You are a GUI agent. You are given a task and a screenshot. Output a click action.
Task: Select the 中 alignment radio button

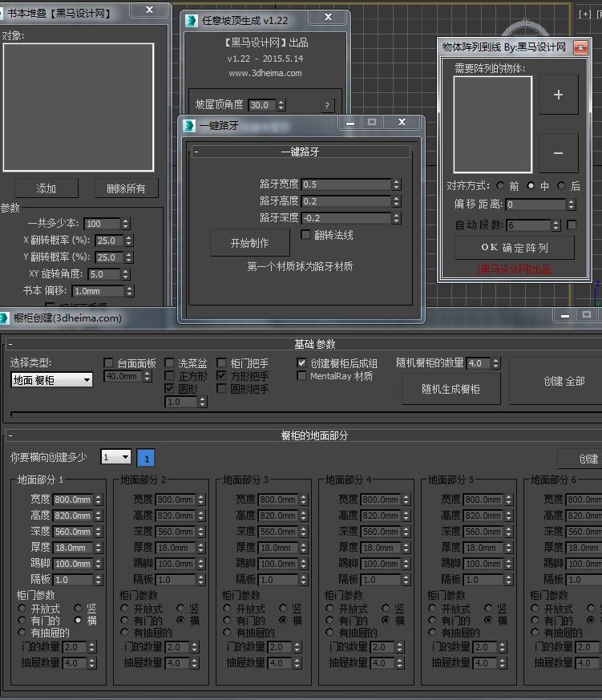[531, 185]
